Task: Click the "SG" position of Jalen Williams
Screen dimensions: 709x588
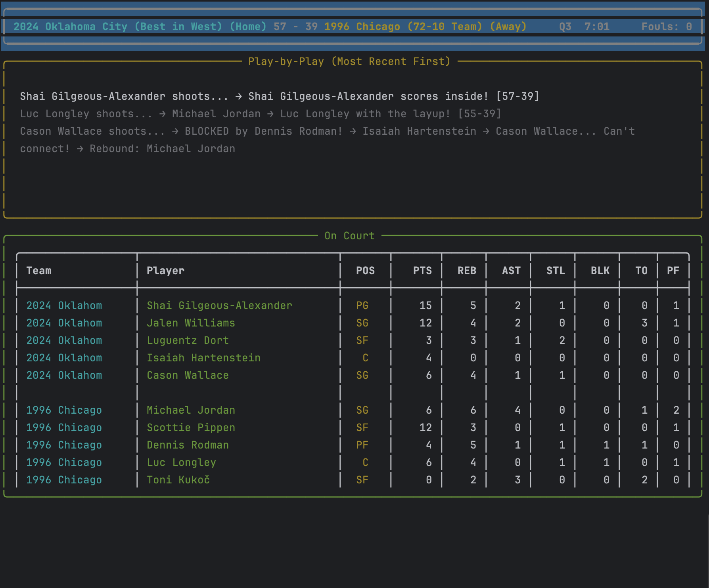Action: 362,323
